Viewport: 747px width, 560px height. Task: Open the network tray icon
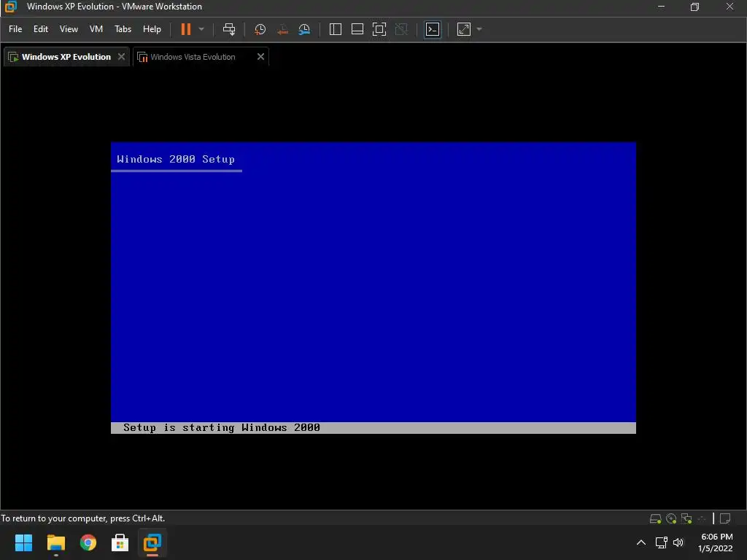pos(661,542)
